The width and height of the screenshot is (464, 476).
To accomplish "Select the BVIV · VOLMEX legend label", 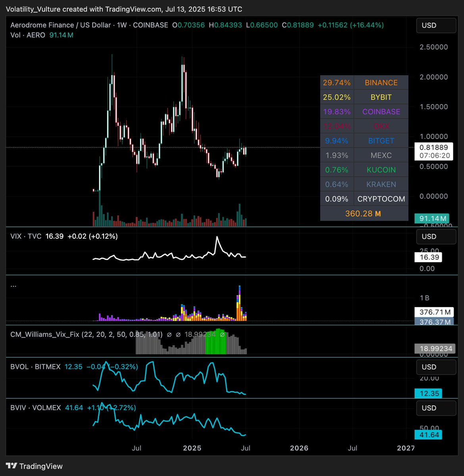I will 36,408.
